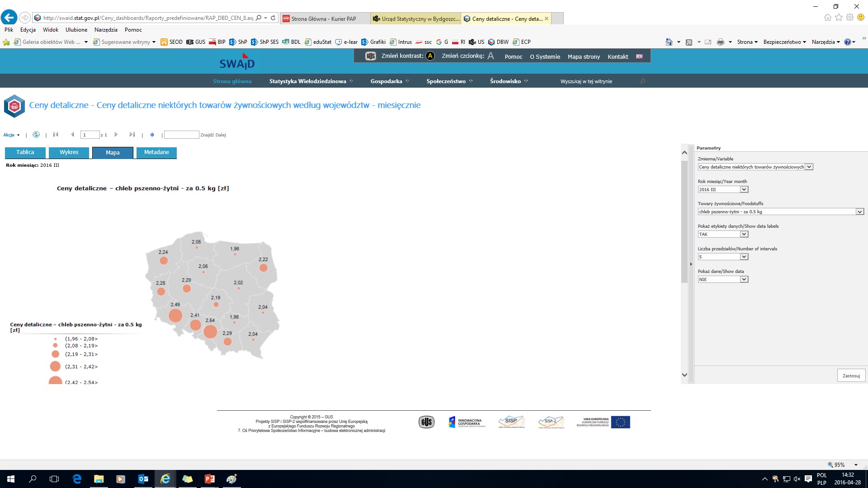Expand the Towary żywnościowe foodstuffs dropdown
This screenshot has height=488, width=868.
coord(859,212)
